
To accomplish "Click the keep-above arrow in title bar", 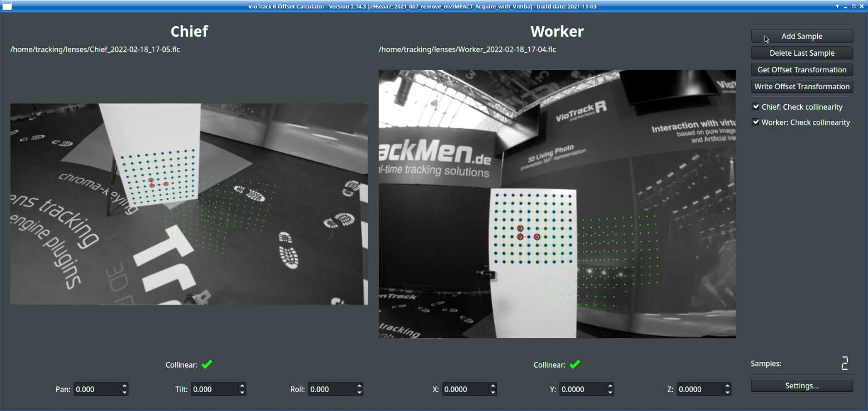I will pos(837,6).
